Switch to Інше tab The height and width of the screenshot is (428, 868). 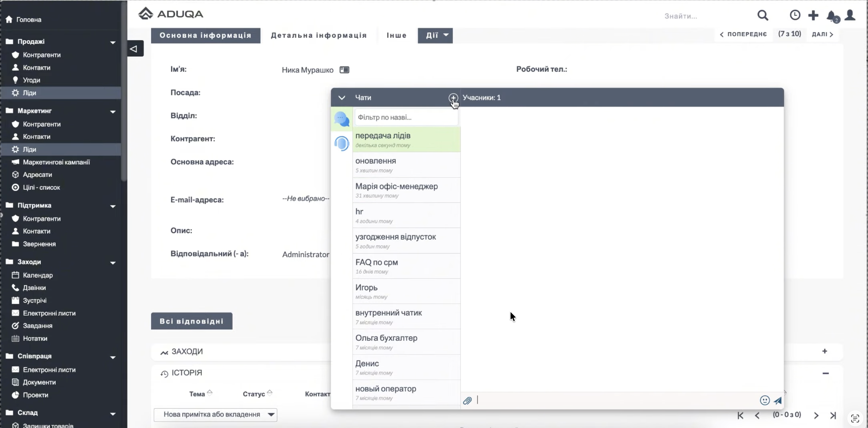click(396, 35)
